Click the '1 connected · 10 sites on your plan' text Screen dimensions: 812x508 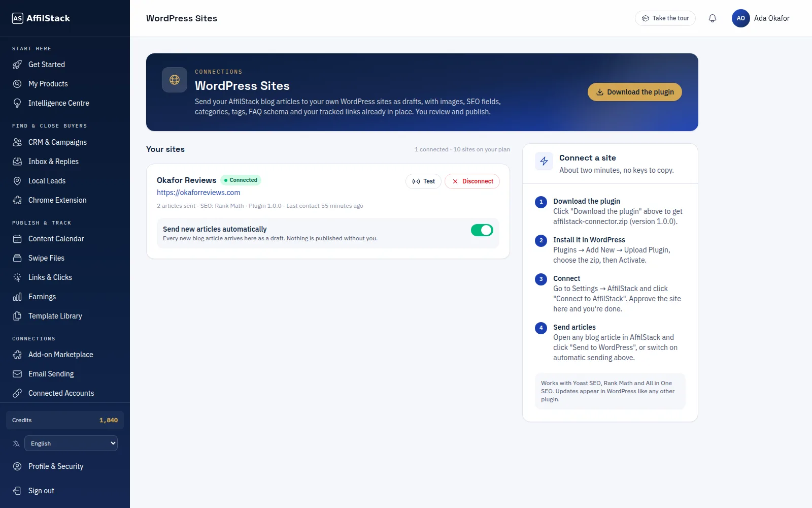462,149
